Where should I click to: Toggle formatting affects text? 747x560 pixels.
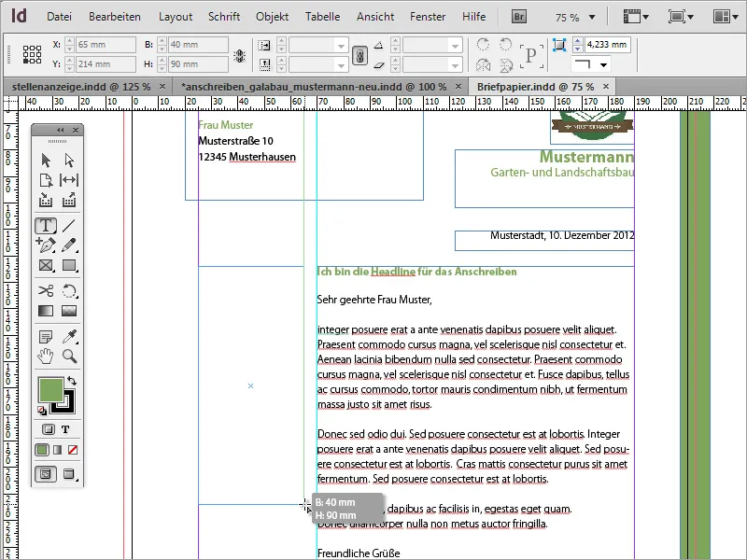tap(65, 429)
